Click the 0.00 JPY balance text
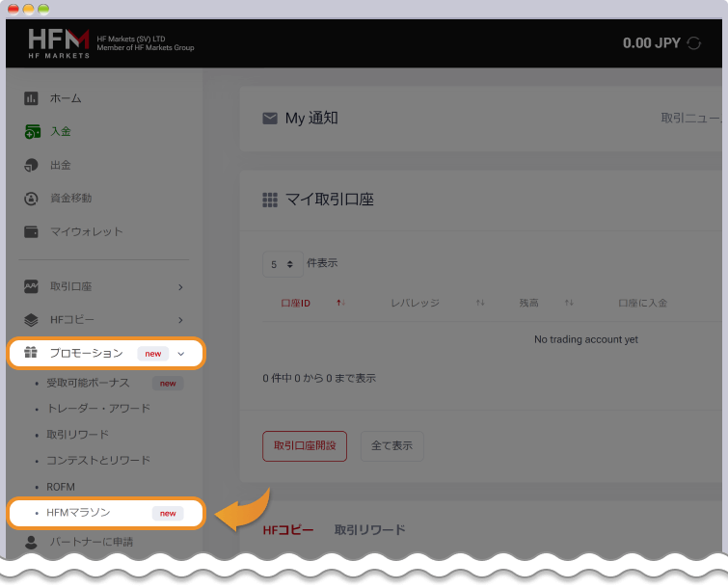This screenshot has width=728, height=588. point(652,43)
